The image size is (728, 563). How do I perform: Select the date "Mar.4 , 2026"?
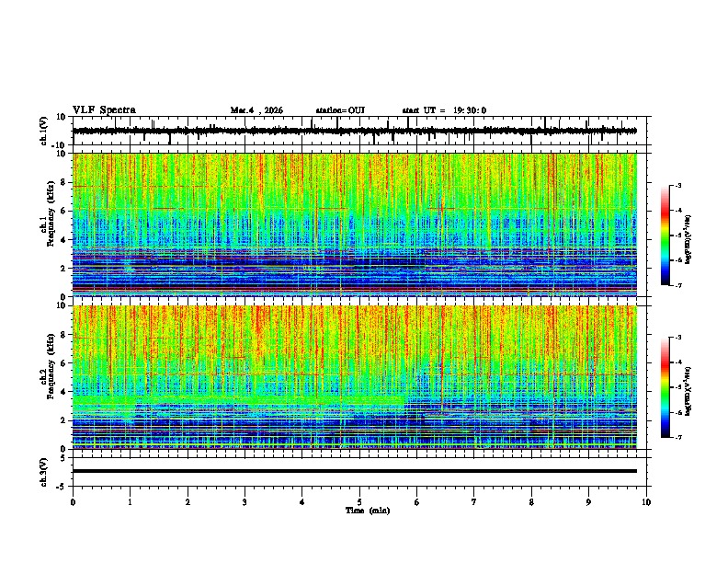tap(256, 110)
